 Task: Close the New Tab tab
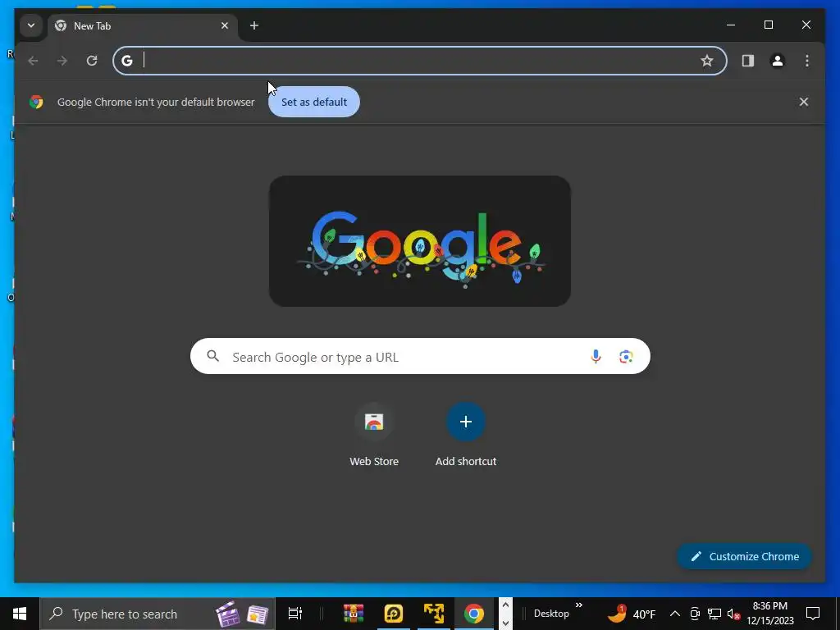pyautogui.click(x=225, y=25)
